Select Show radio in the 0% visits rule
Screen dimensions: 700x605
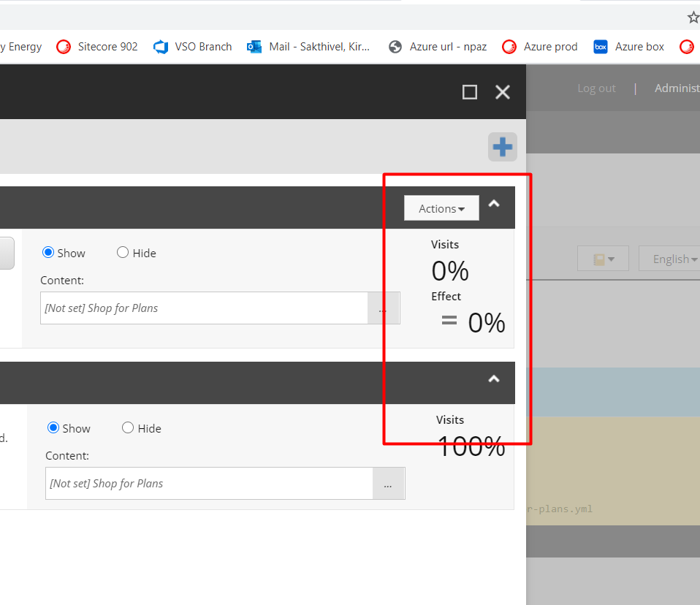[x=48, y=253]
